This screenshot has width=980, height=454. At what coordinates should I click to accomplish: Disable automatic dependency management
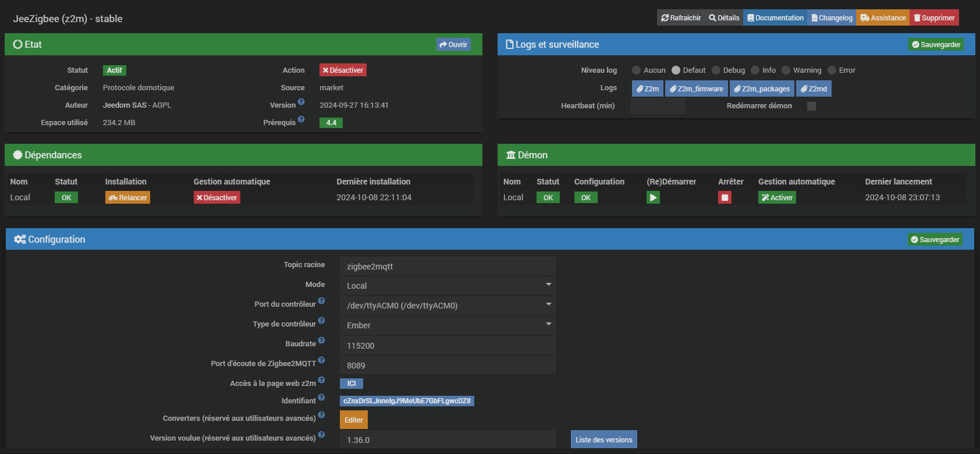pyautogui.click(x=217, y=197)
